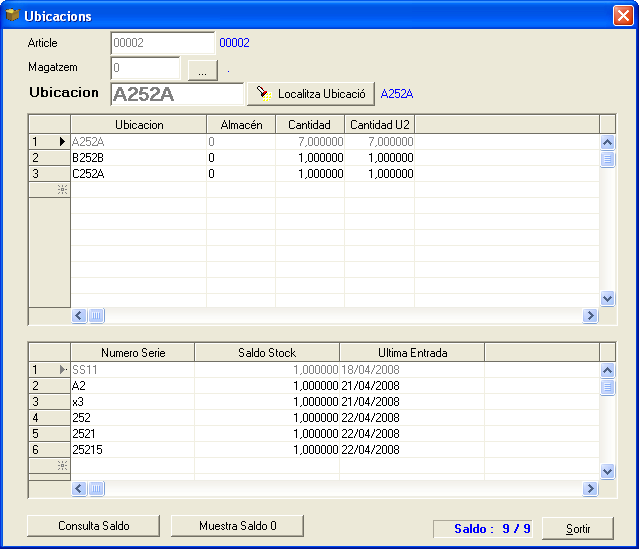Viewport: 639px width, 549px height.
Task: Click the Consulta Saldo button
Action: tap(94, 525)
